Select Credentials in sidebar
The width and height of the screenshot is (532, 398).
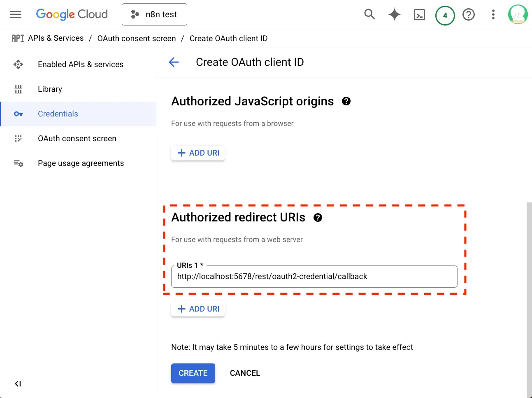click(x=78, y=114)
